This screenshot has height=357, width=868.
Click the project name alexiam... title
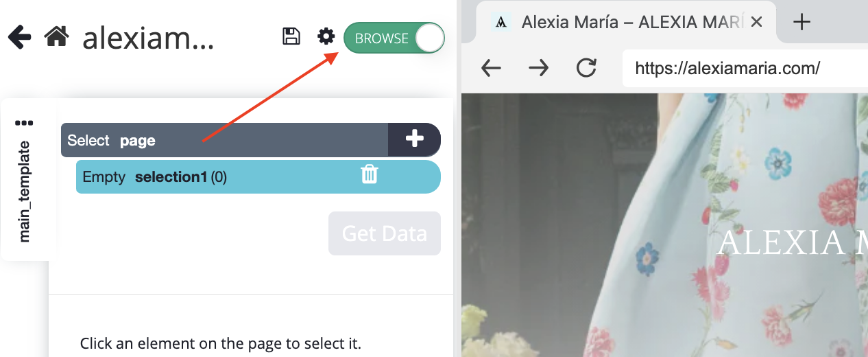click(148, 38)
